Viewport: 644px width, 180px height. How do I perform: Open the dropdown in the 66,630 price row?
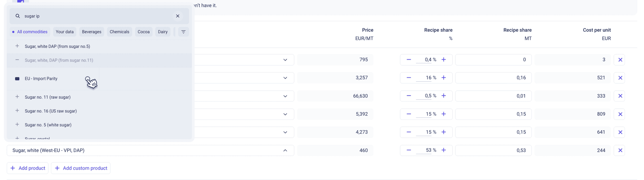(x=285, y=96)
